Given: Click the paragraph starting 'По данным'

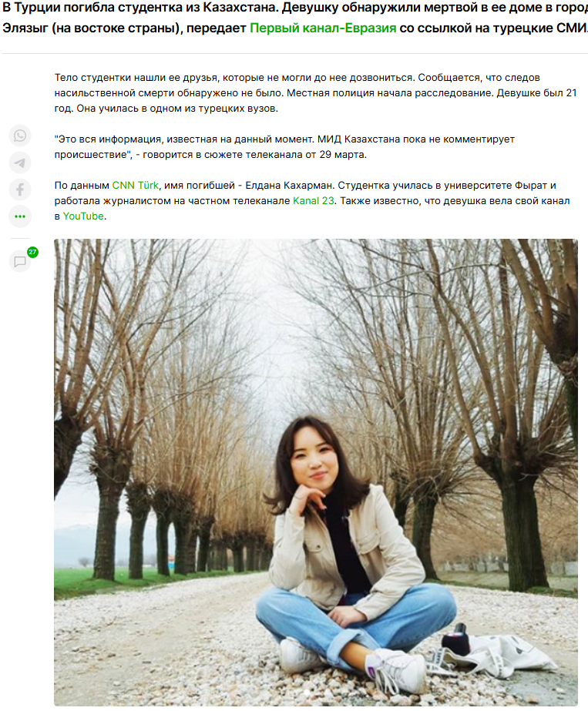Looking at the screenshot, I should pyautogui.click(x=312, y=201).
